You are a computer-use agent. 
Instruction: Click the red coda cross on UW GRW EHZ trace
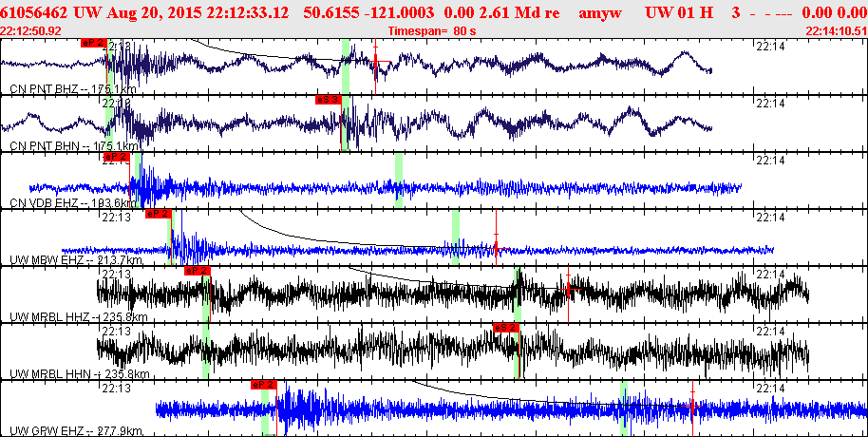[692, 406]
